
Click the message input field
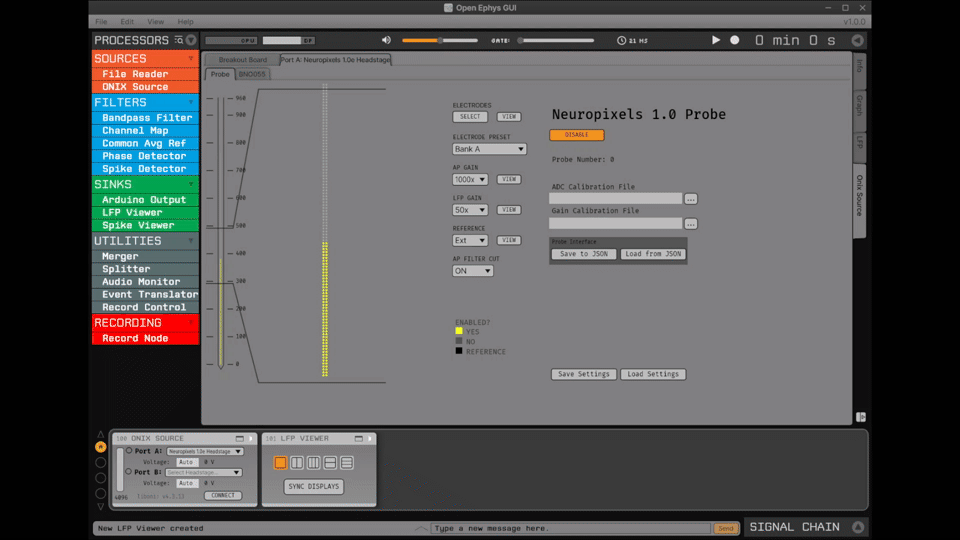571,528
